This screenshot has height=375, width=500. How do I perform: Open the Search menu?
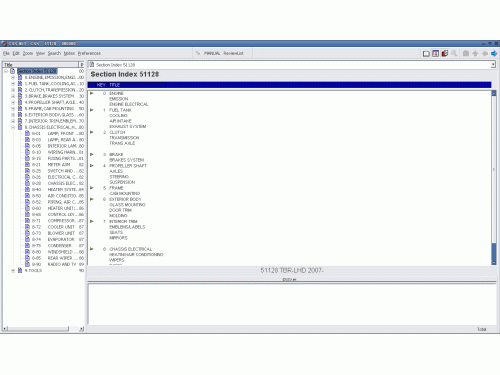pyautogui.click(x=54, y=53)
